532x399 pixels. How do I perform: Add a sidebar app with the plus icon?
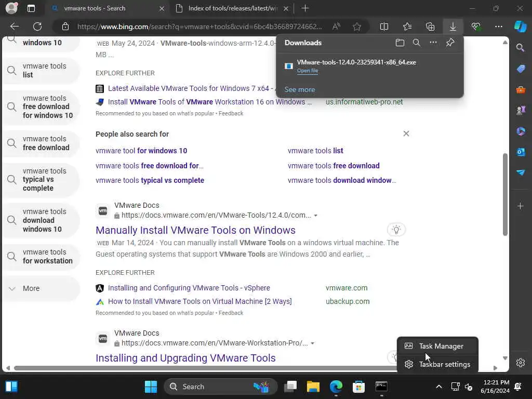(x=521, y=206)
